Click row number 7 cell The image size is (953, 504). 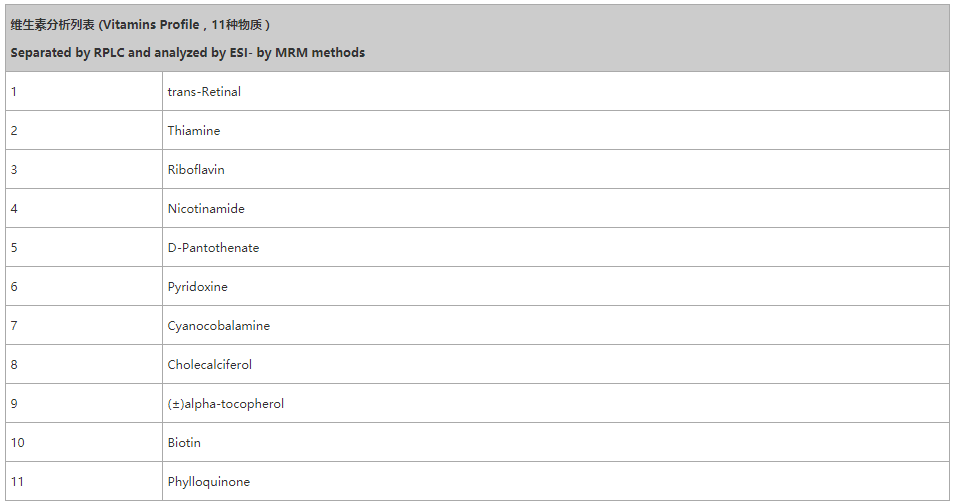(x=14, y=326)
